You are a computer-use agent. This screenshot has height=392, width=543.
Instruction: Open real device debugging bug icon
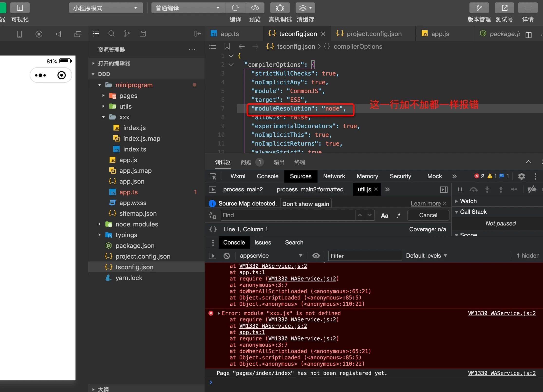coord(280,8)
